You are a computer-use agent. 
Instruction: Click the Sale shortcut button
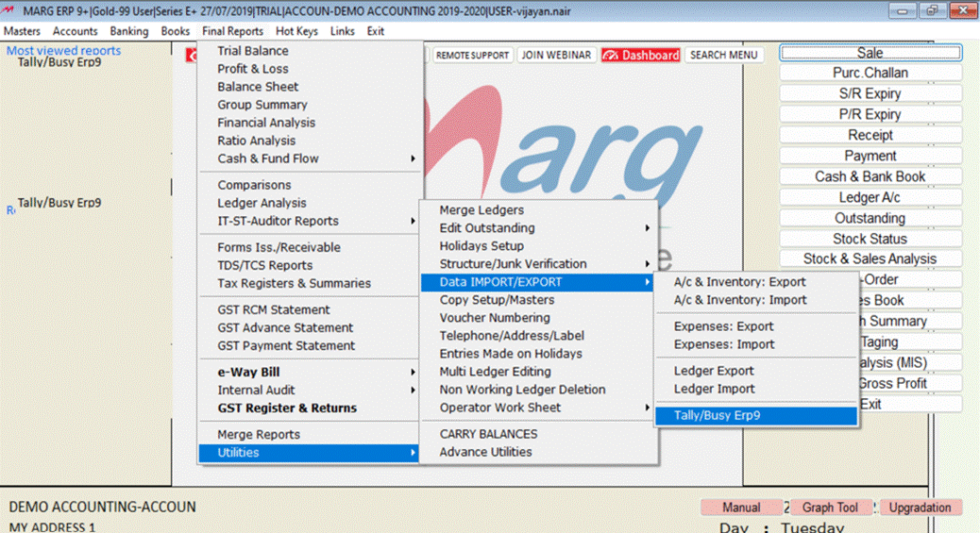pos(870,53)
